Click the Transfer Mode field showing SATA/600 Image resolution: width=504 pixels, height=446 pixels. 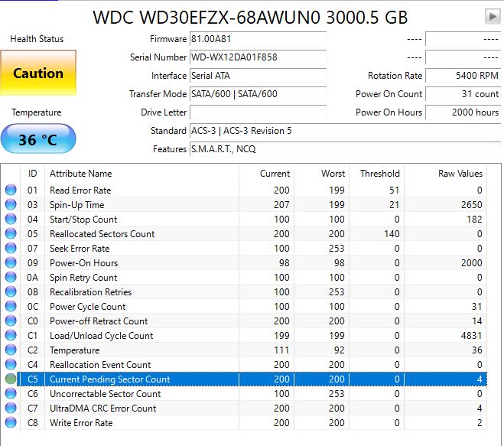pos(258,94)
